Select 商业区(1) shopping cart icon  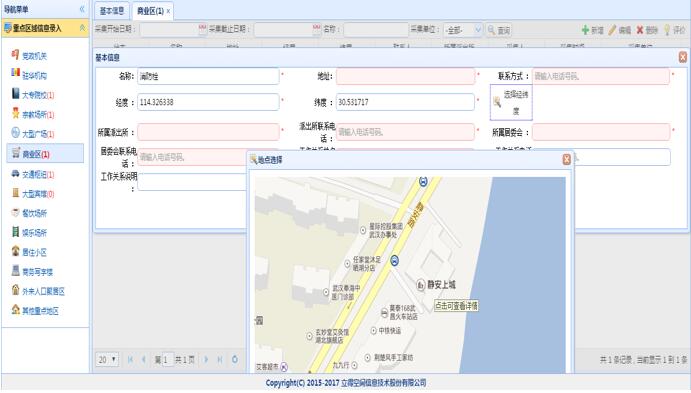(16, 153)
